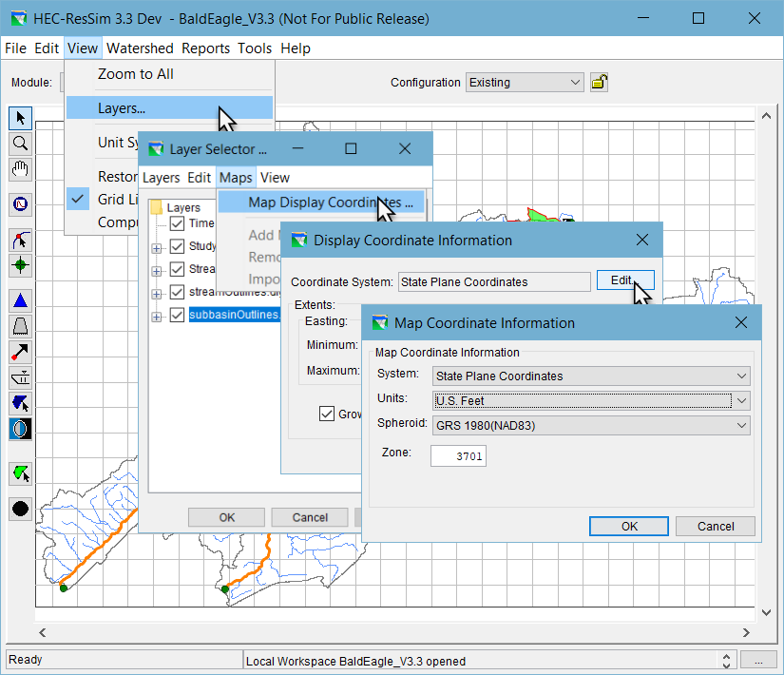Open the Spheroid dropdown showing GRS 1980(NAD83)
The image size is (784, 675).
[591, 425]
